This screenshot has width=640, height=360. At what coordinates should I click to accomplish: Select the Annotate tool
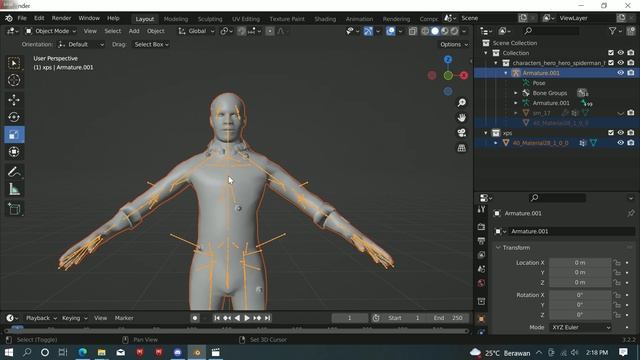14,172
